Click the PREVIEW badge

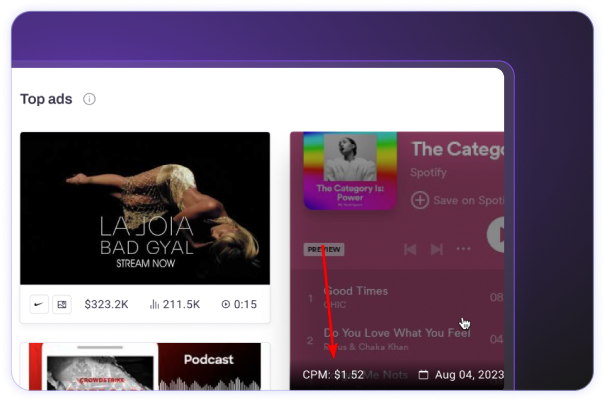[324, 249]
